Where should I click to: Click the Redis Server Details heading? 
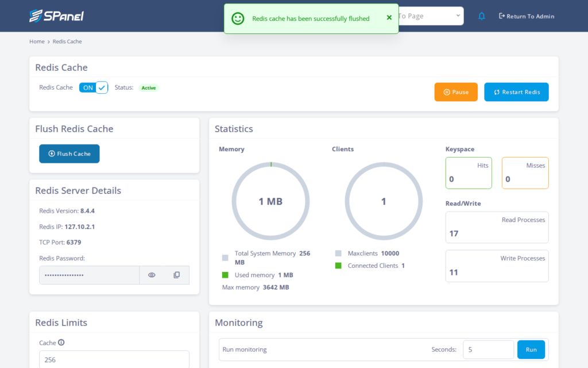78,190
